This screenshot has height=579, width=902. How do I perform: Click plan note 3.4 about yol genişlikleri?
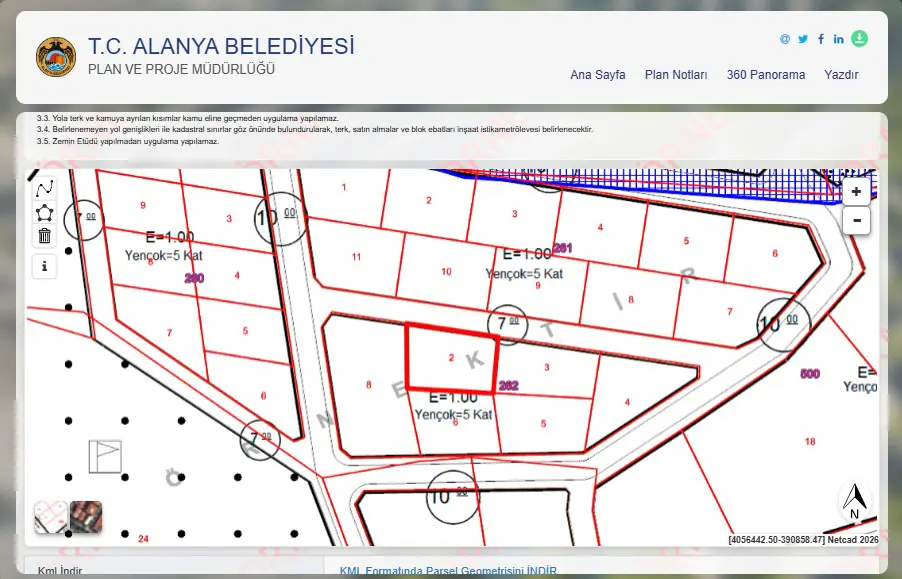pos(315,129)
